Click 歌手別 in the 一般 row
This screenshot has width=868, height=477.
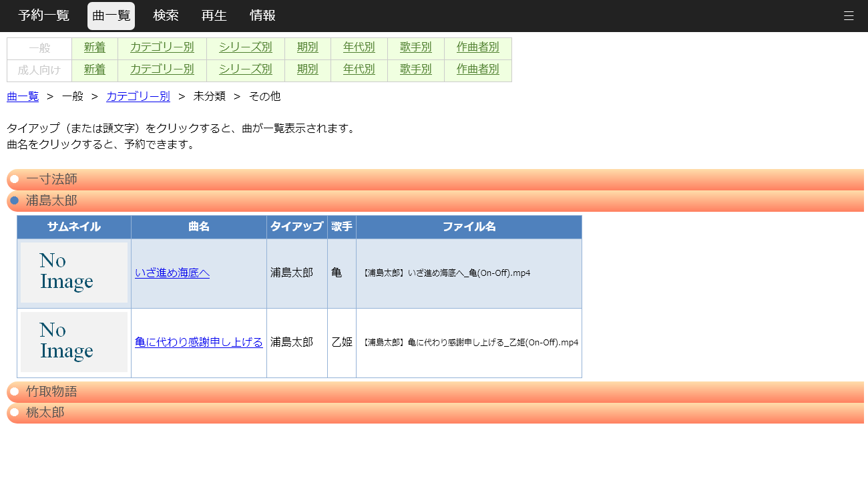point(416,47)
